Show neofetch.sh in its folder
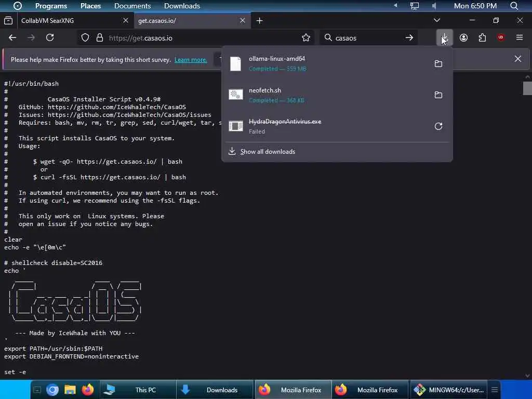The width and height of the screenshot is (532, 399). point(438,95)
